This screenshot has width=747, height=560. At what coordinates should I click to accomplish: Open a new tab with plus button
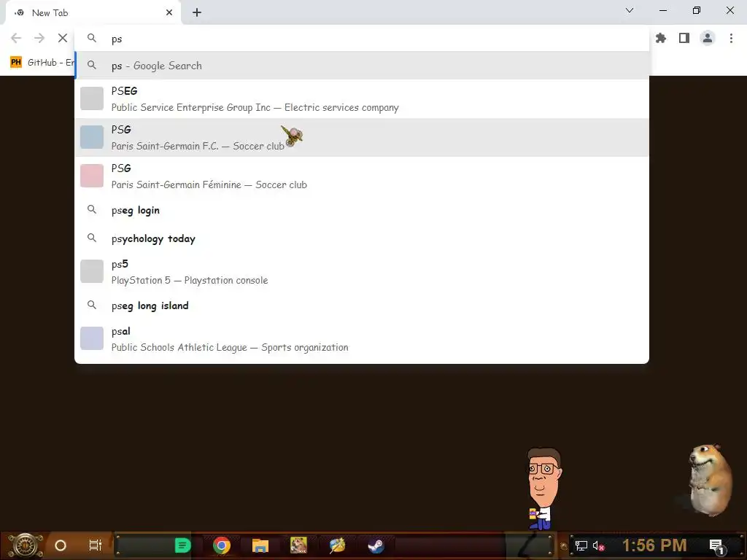pyautogui.click(x=197, y=13)
